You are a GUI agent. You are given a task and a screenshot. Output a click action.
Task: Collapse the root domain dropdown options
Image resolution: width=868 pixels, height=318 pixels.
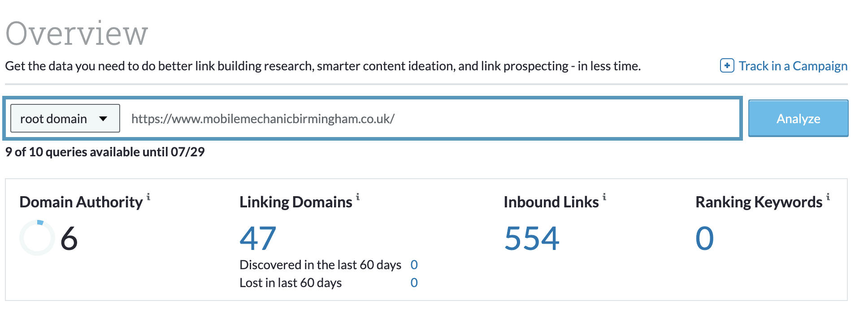(64, 118)
